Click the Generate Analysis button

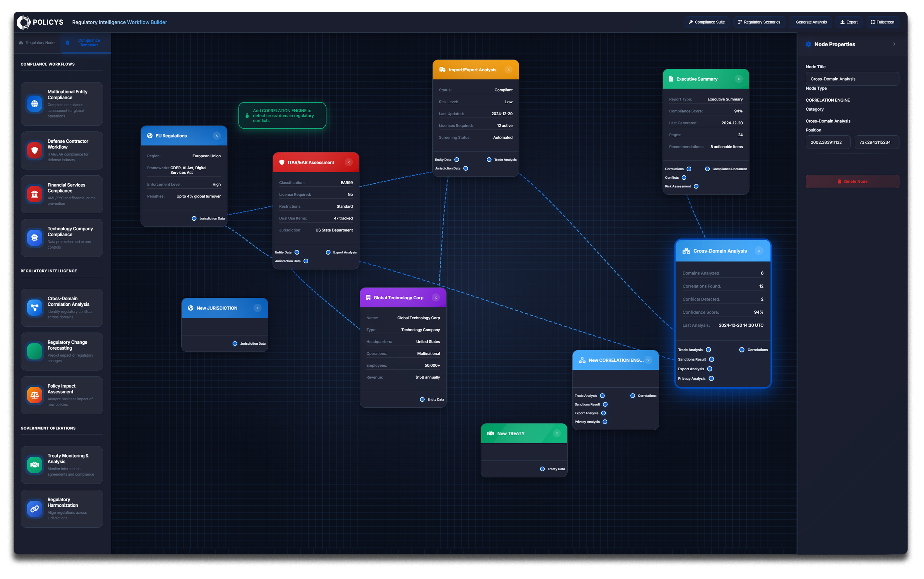(x=811, y=22)
